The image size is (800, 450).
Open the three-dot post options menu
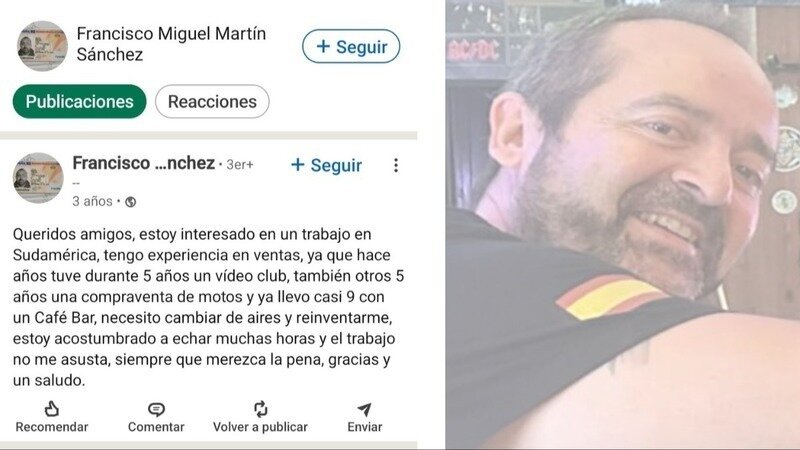coord(396,165)
